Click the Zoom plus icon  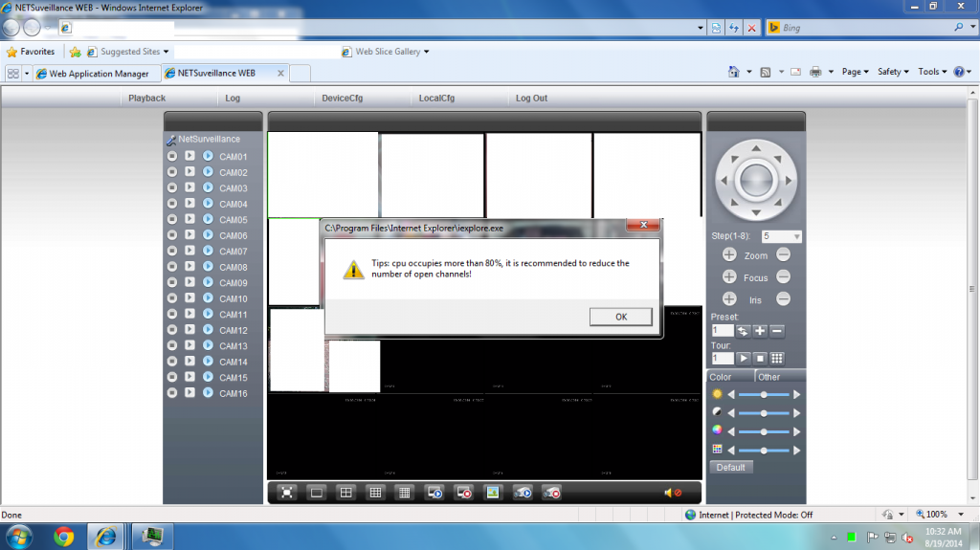729,255
